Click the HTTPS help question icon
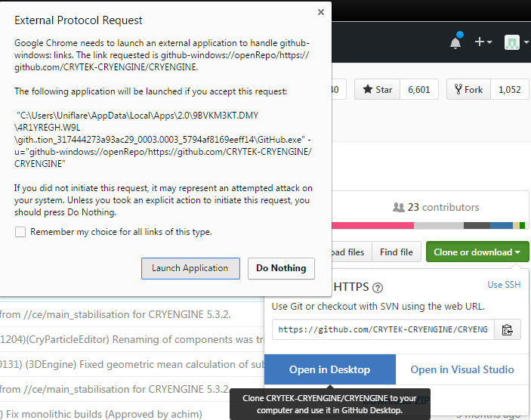 tap(378, 288)
